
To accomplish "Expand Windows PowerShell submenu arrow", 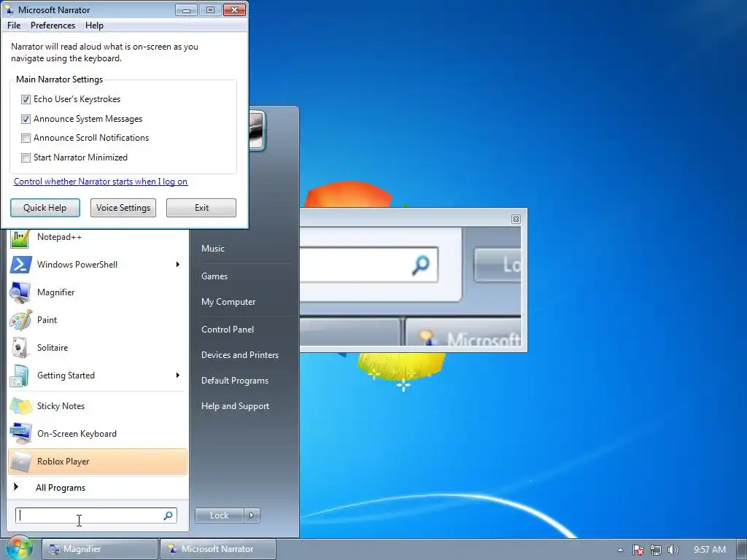I will 178,264.
